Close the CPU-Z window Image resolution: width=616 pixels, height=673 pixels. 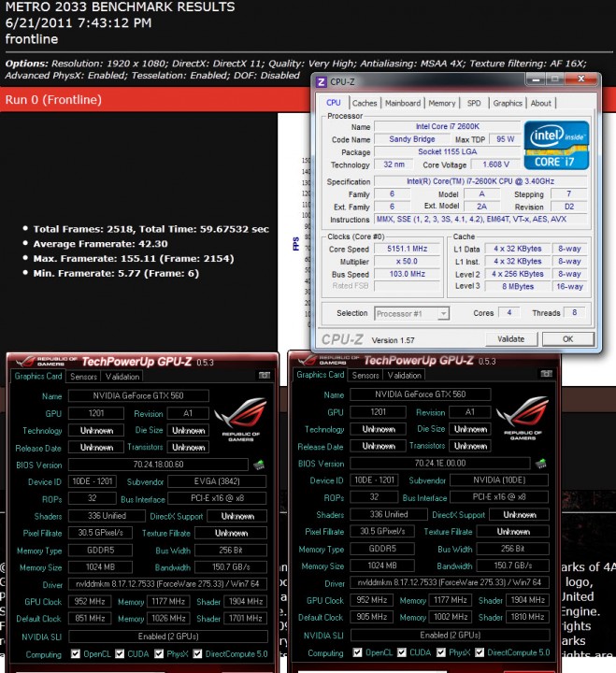tap(581, 79)
